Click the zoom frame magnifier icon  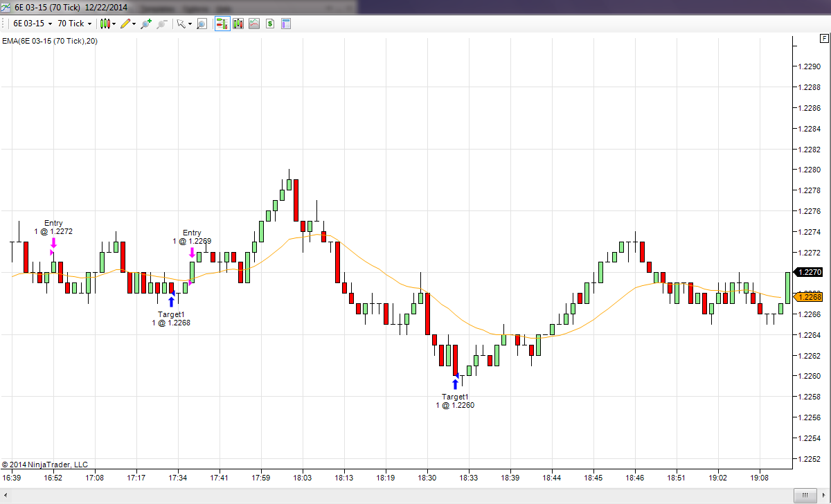(x=202, y=24)
